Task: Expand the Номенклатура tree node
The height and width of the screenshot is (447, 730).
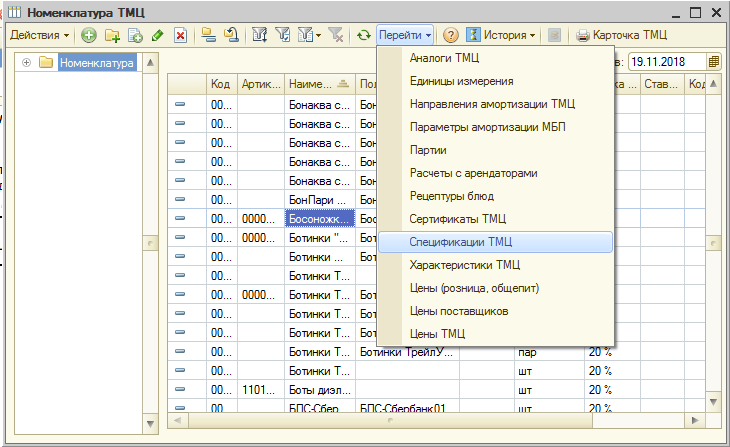Action: point(25,63)
